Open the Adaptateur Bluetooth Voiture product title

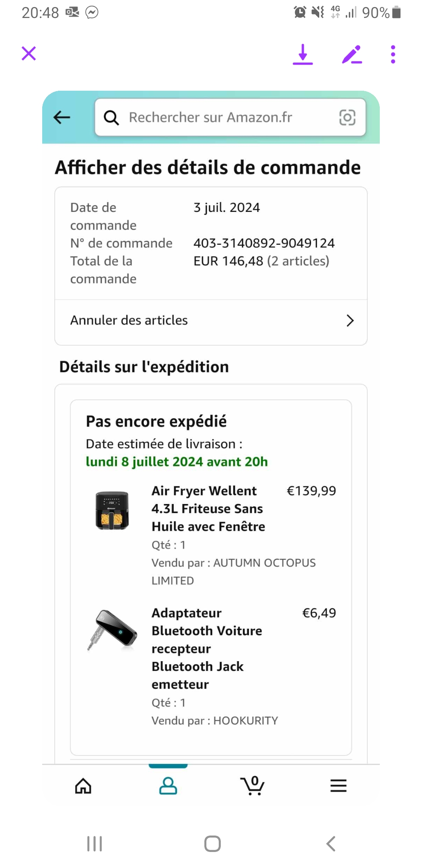pyautogui.click(x=206, y=648)
